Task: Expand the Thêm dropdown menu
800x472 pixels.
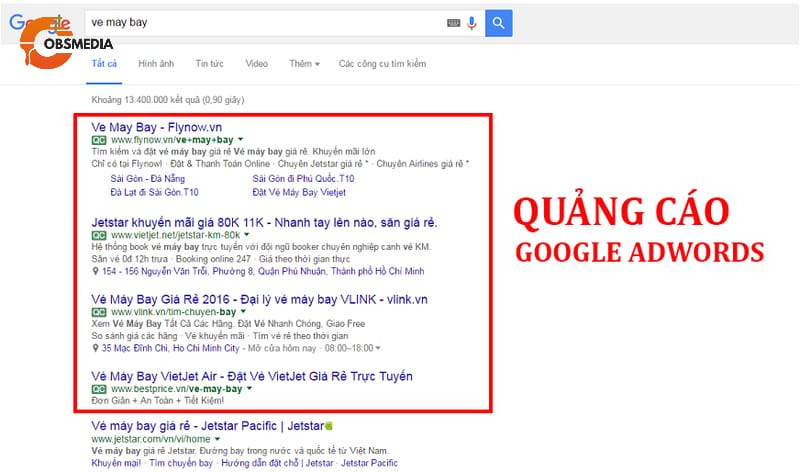Action: click(304, 64)
